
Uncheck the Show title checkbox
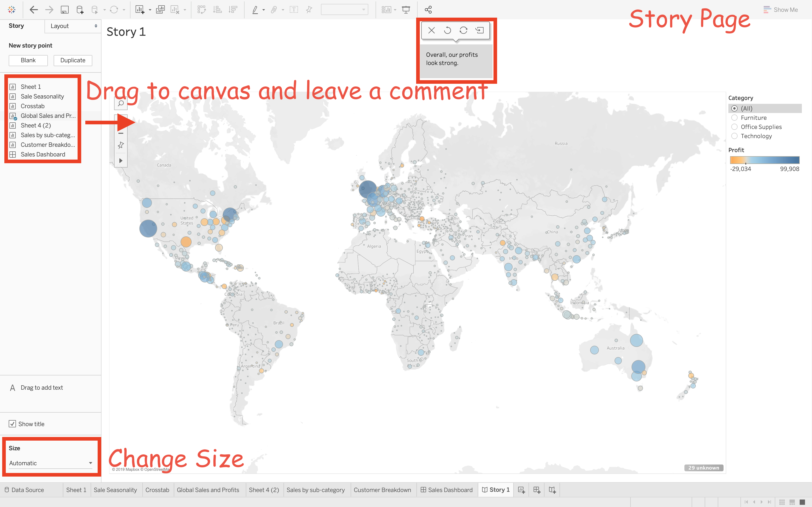[12, 424]
